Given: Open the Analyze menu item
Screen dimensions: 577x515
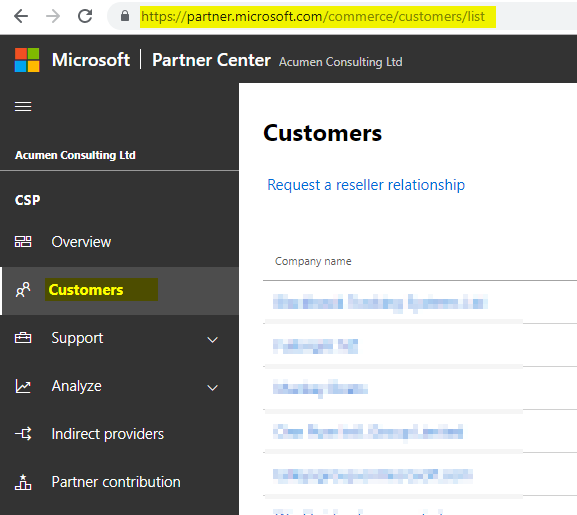Looking at the screenshot, I should pyautogui.click(x=77, y=386).
